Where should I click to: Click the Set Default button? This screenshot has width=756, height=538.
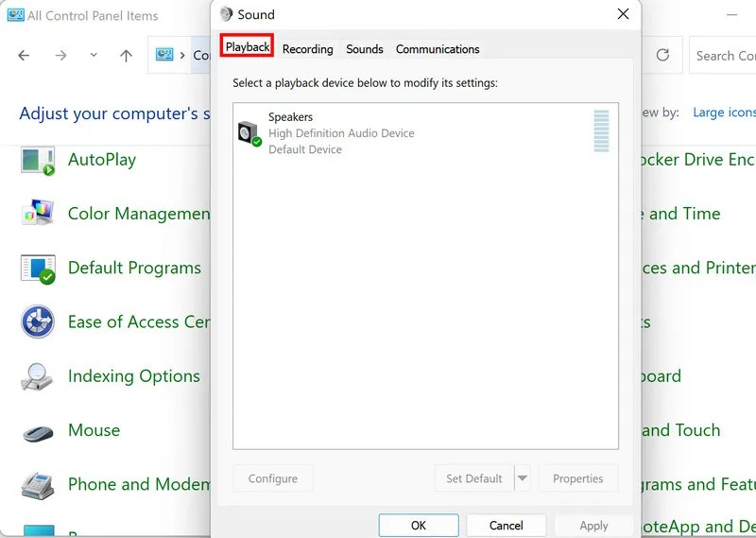pos(474,478)
